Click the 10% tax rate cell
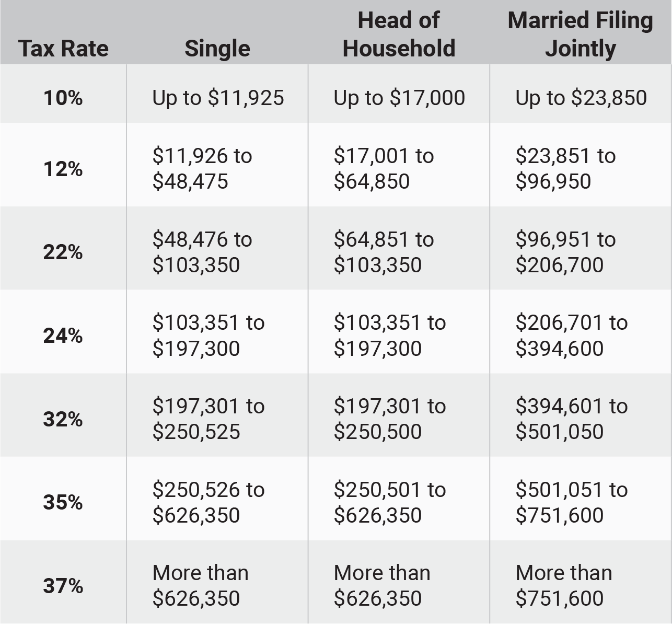This screenshot has height=624, width=672. 63,98
